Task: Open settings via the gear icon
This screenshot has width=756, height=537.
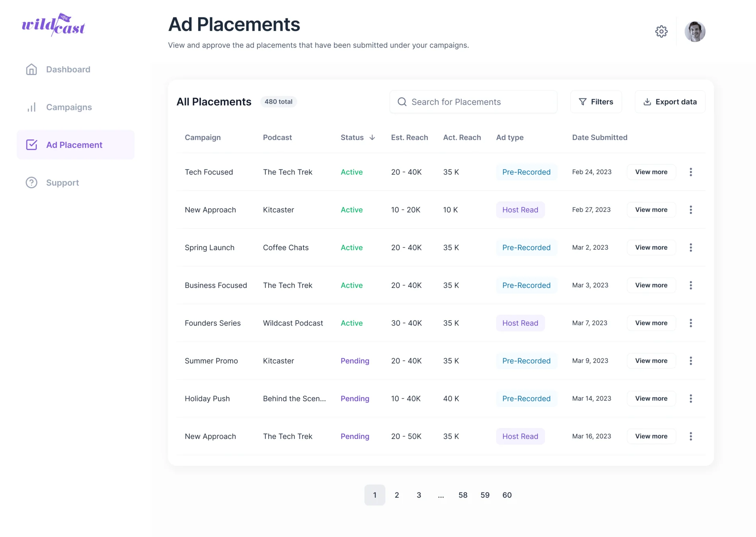Action: [661, 31]
